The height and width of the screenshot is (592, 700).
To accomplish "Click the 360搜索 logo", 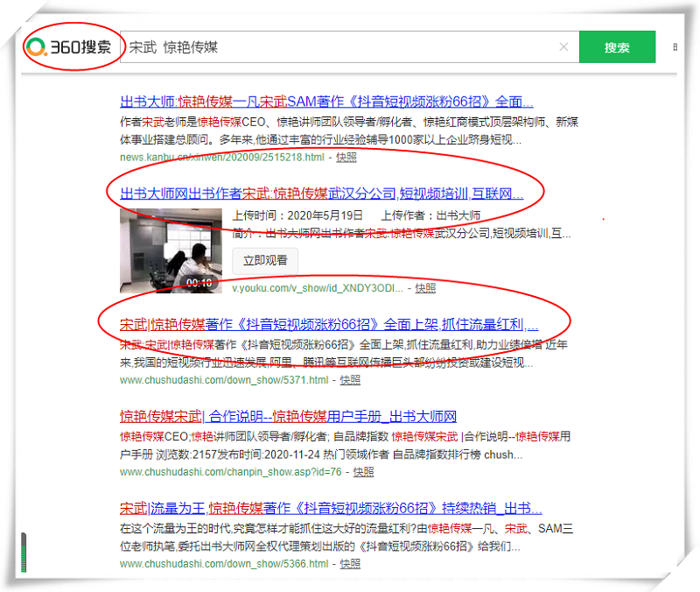I will click(x=69, y=47).
